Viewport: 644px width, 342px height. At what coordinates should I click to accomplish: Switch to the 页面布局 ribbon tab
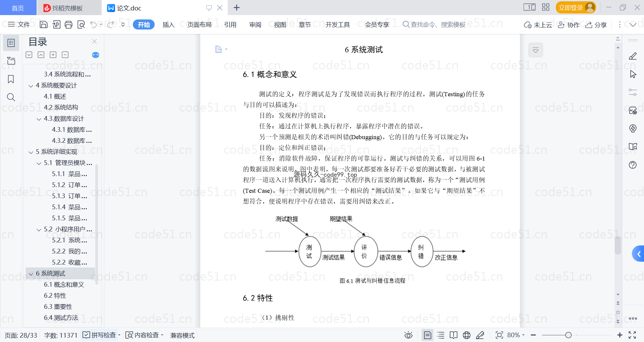point(199,24)
